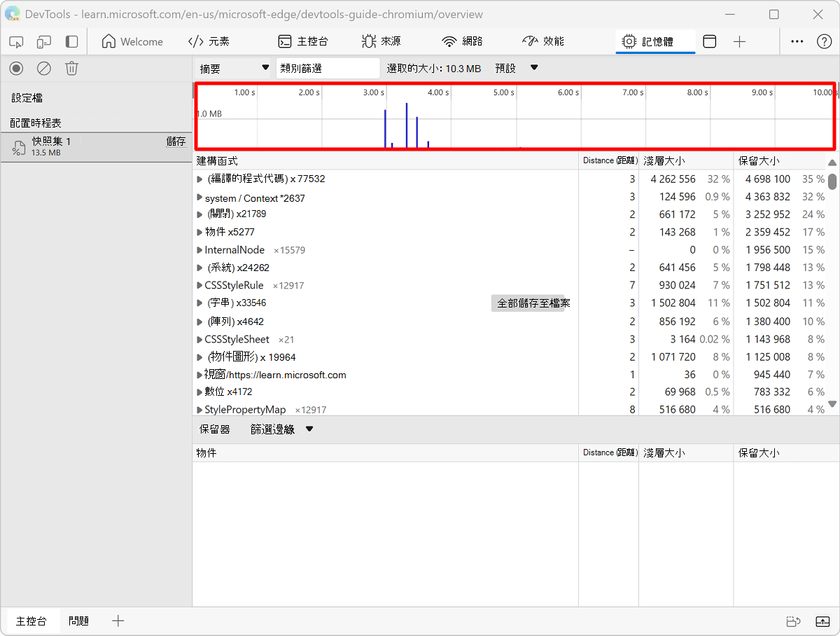
Task: Expand CSSStyleSheet row
Action: tap(199, 340)
